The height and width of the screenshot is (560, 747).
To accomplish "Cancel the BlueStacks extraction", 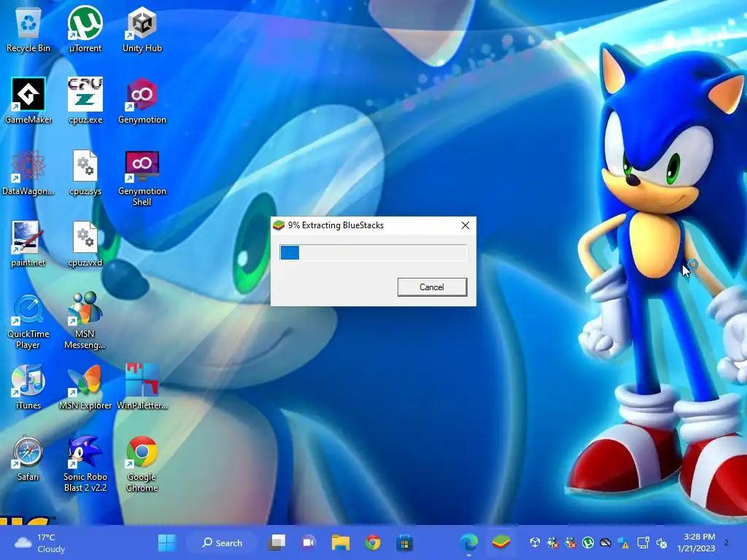I will pyautogui.click(x=432, y=287).
